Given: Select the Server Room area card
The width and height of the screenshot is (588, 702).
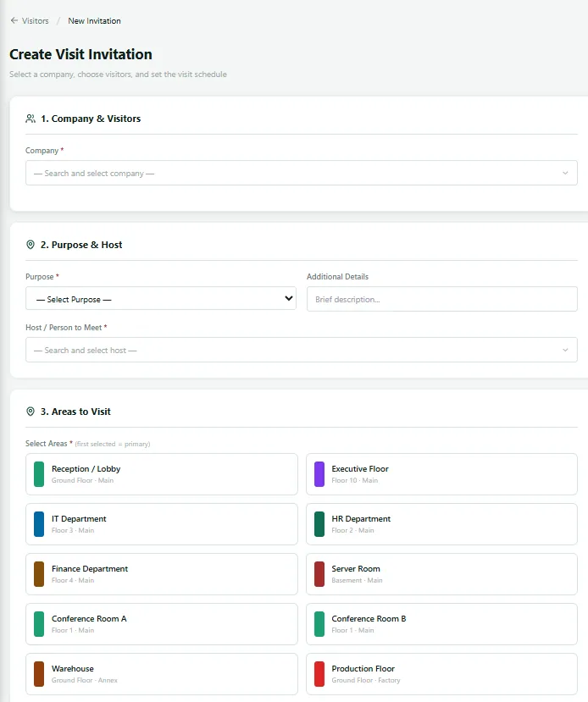Looking at the screenshot, I should pyautogui.click(x=441, y=574).
